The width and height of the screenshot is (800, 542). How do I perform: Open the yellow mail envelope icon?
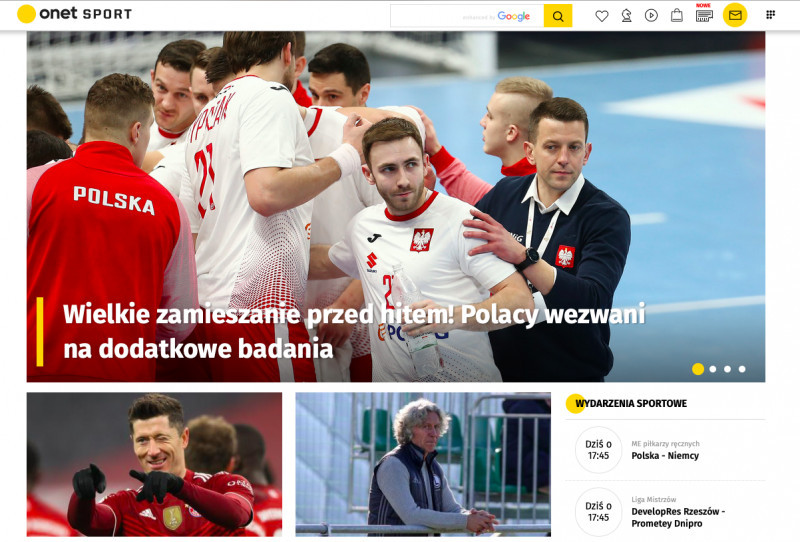tap(735, 15)
